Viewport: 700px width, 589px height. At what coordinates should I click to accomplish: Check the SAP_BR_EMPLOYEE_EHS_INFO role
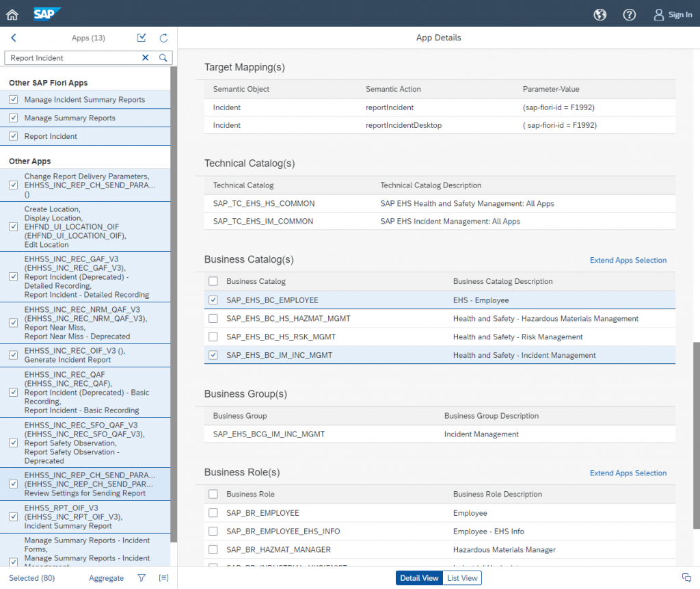point(213,531)
